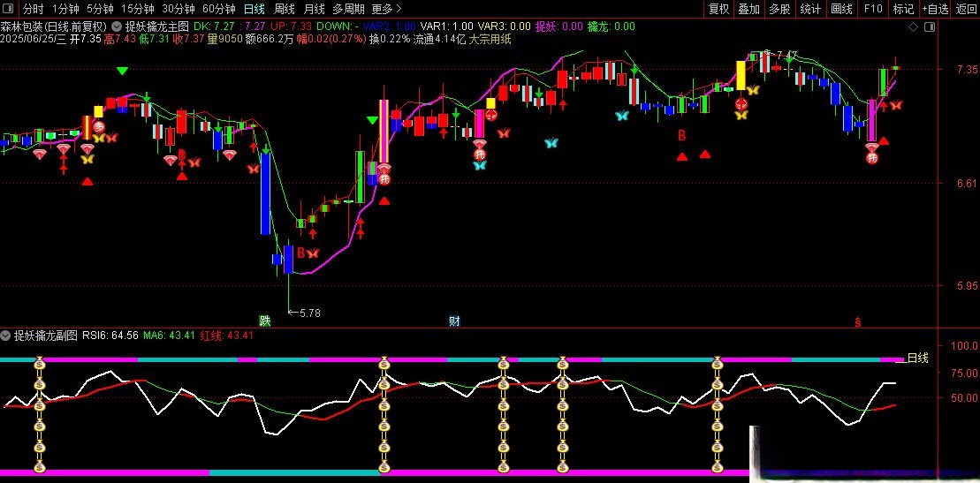Open the F10 company info
Viewport: 980px width, 483px height.
(x=872, y=9)
